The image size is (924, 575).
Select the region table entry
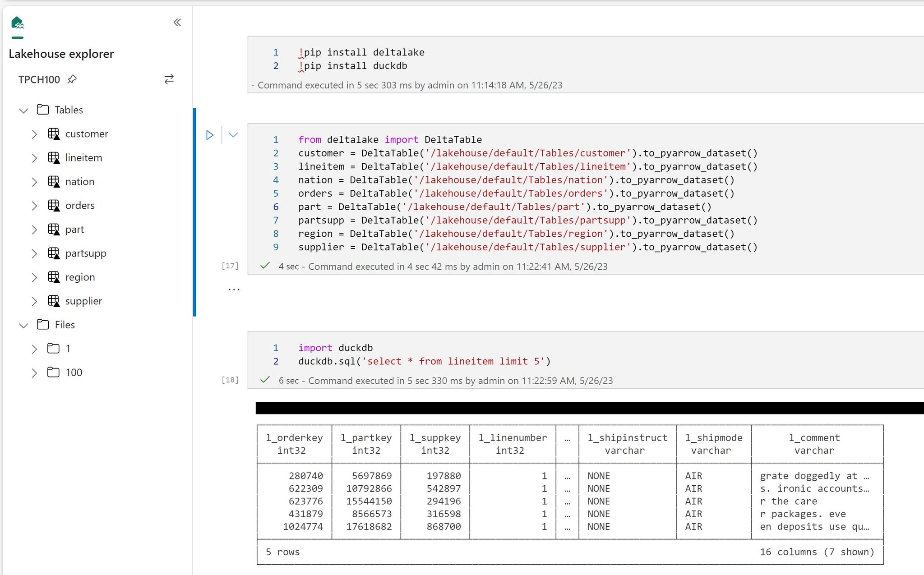point(80,277)
